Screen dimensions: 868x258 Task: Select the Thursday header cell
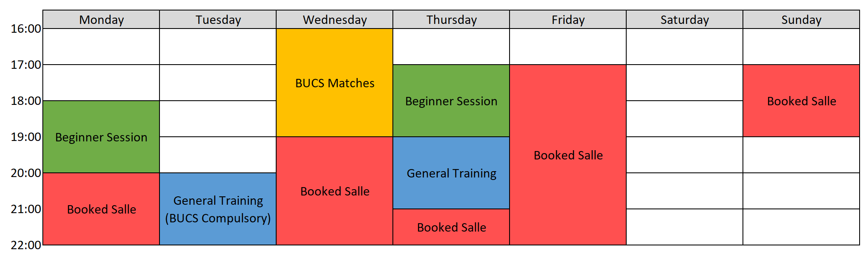[451, 20]
